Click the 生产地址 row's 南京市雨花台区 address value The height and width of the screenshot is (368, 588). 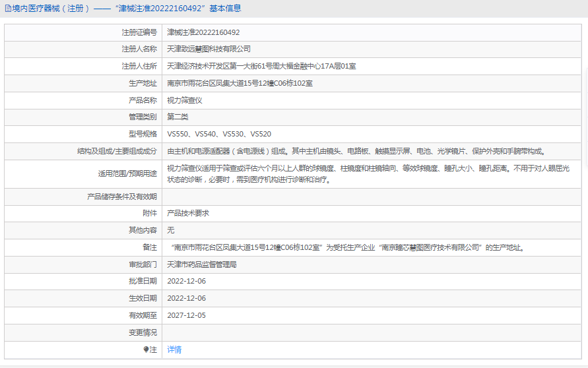click(x=240, y=83)
